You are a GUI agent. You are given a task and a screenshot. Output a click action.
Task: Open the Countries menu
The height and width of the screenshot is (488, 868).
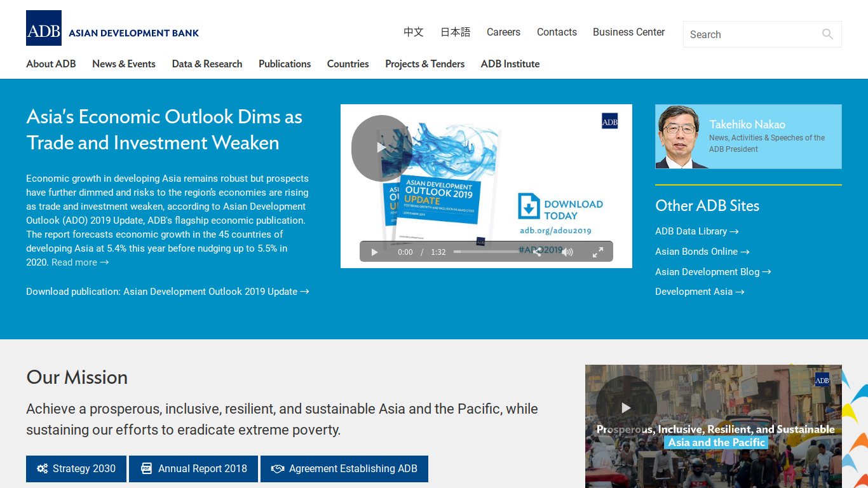348,64
